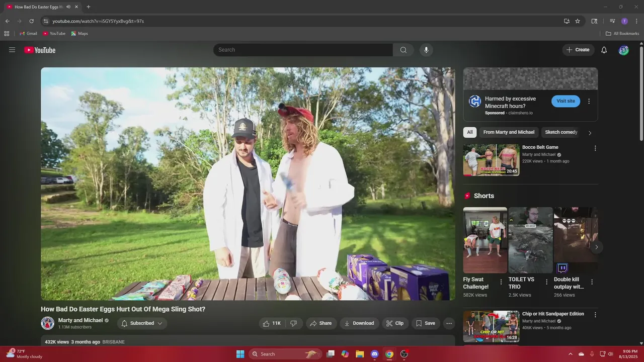
Task: Open options for Chip or Hit Sandpaper video
Action: [595, 315]
